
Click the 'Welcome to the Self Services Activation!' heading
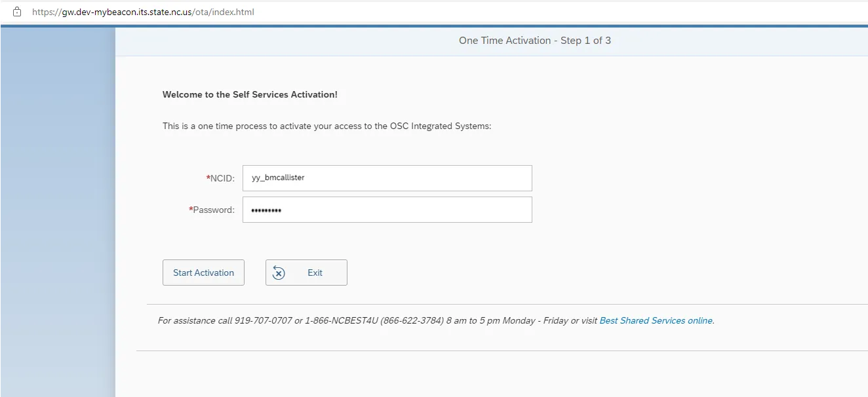coord(250,94)
